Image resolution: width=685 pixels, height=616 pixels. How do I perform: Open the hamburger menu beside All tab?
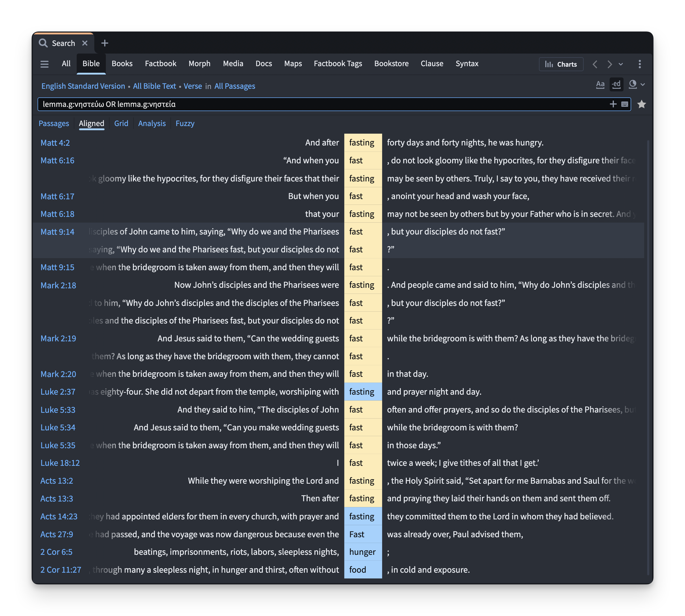44,64
